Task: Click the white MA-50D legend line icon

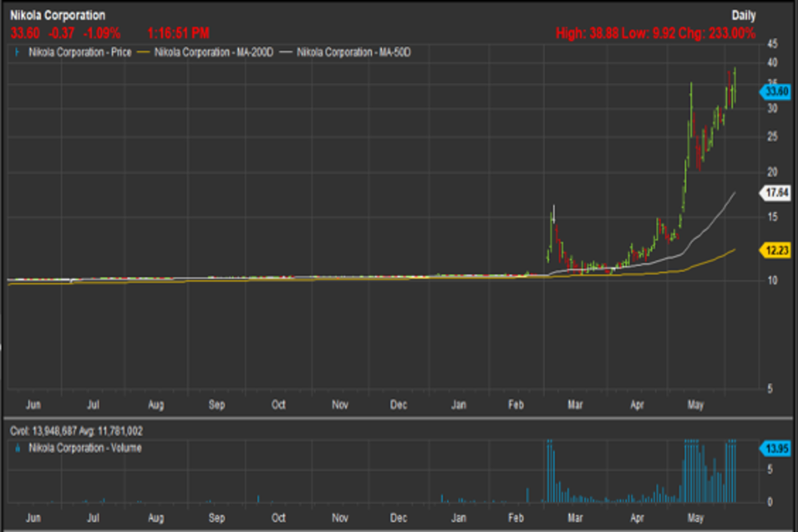Action: 287,51
